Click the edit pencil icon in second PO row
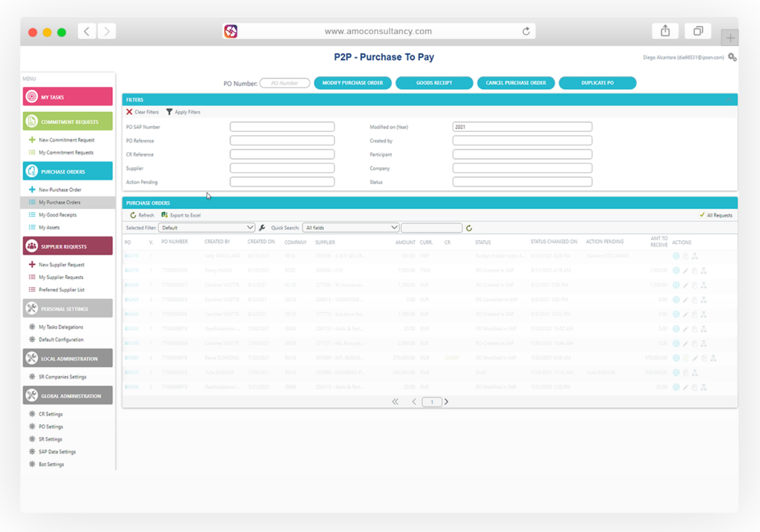The image size is (760, 532). pyautogui.click(x=685, y=270)
